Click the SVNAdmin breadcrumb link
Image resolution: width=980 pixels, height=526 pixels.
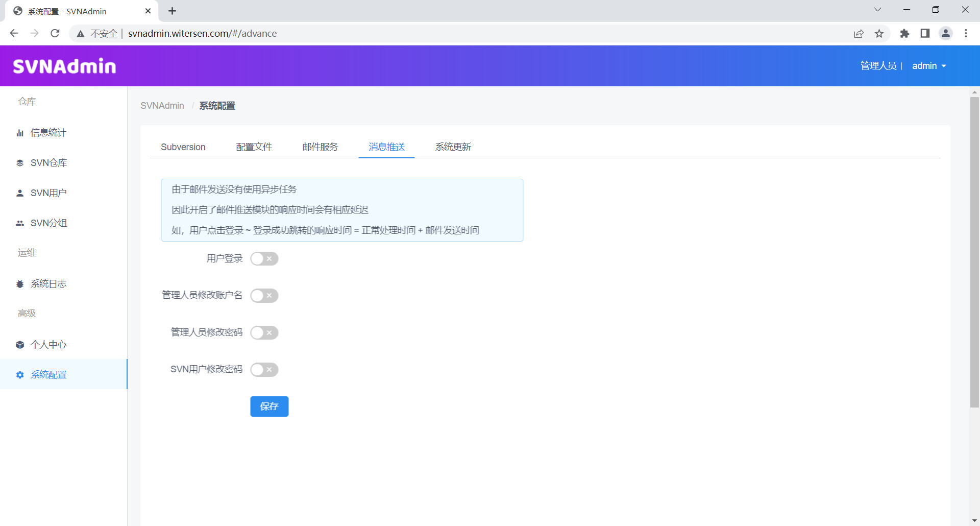point(162,106)
